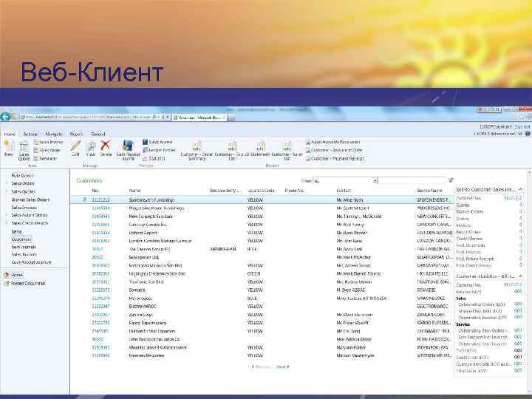Viewport: 532px width, 399px height.
Task: Click the Sales Quote ribbon icon
Action: 24,146
